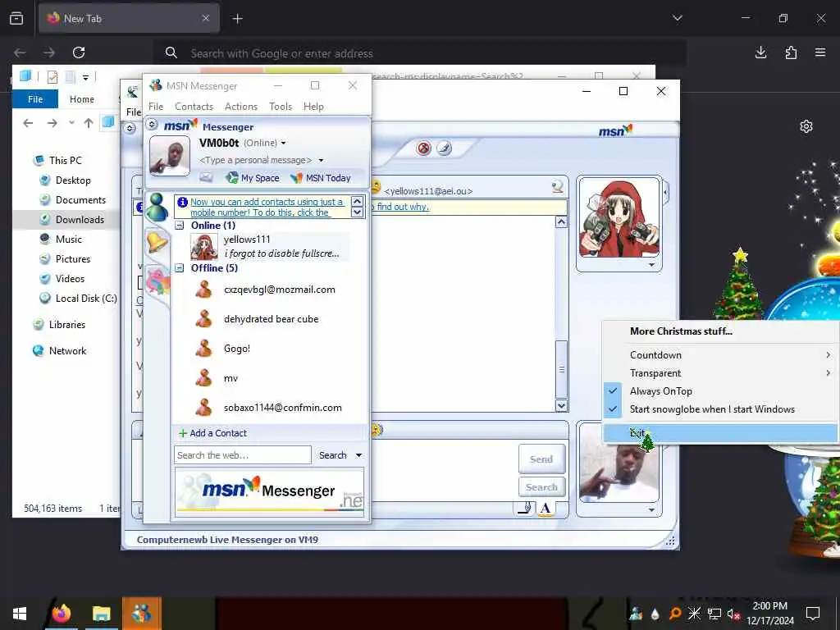The width and height of the screenshot is (840, 630).
Task: Open Firefox downloads arrow icon
Action: pos(760,52)
